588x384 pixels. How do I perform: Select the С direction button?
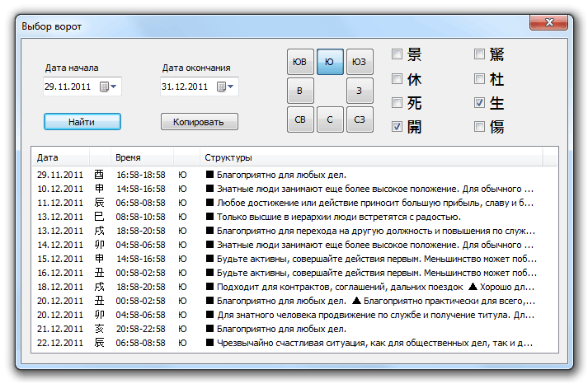(x=330, y=119)
